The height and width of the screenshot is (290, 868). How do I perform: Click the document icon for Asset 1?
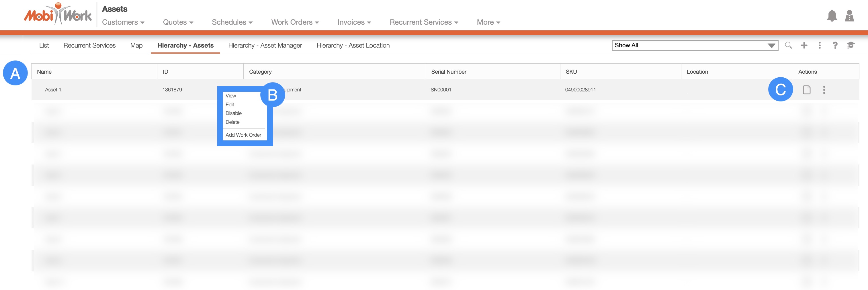point(806,90)
